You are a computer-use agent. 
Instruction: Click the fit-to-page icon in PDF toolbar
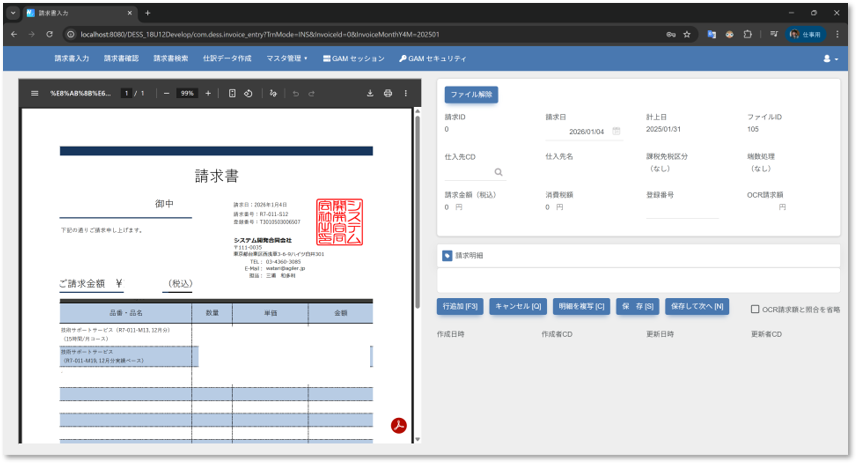click(x=232, y=93)
